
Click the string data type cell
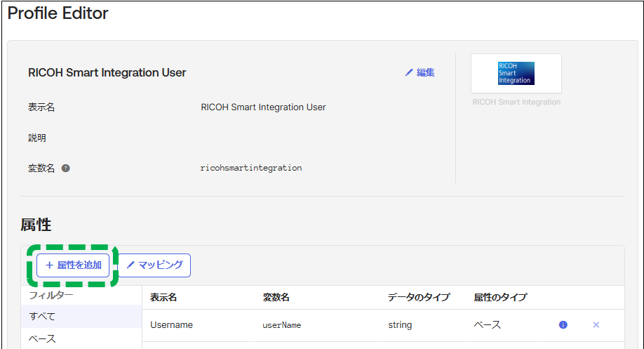pos(400,324)
